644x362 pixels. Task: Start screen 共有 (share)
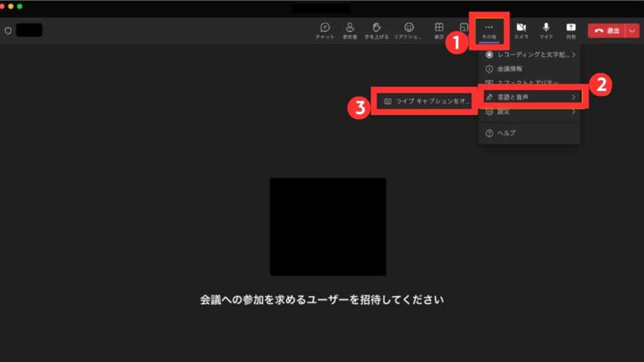570,30
